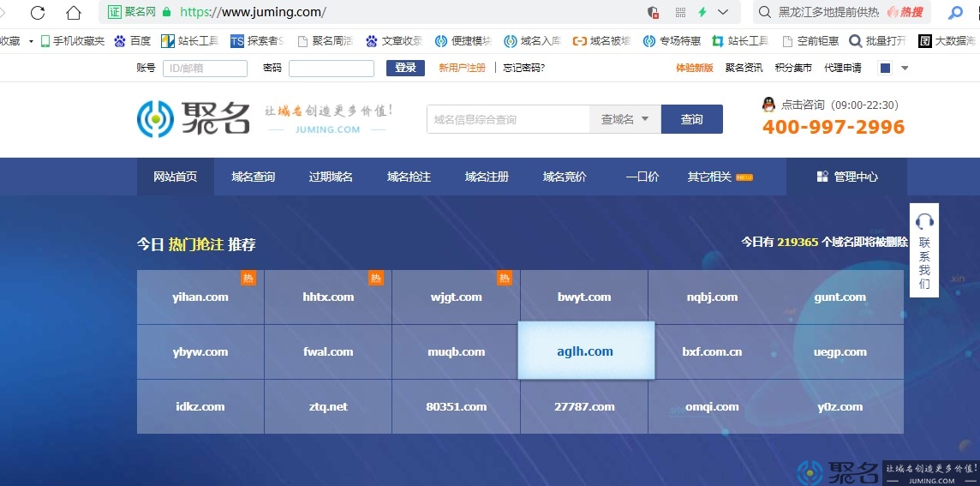Open the wjgt.com domain tile

457,297
